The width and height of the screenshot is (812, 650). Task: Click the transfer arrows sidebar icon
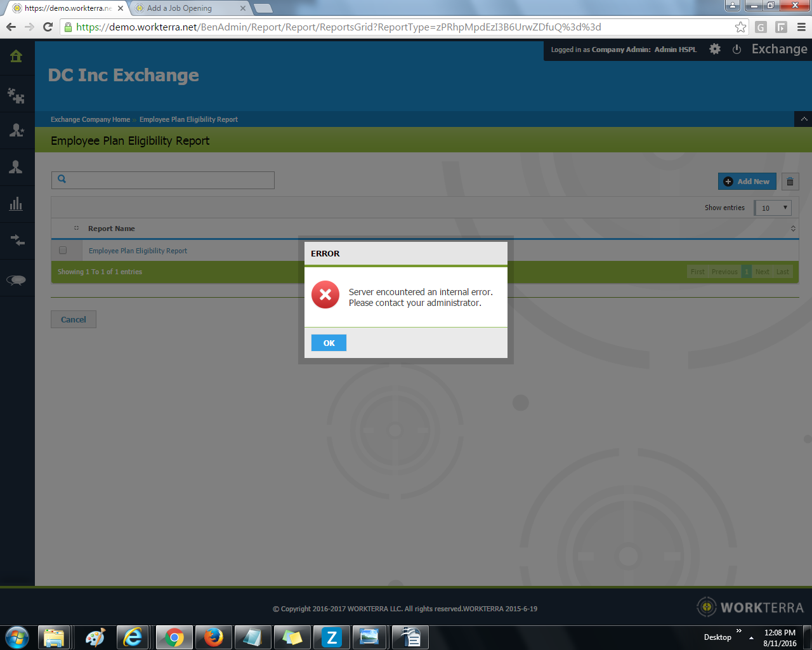tap(16, 241)
